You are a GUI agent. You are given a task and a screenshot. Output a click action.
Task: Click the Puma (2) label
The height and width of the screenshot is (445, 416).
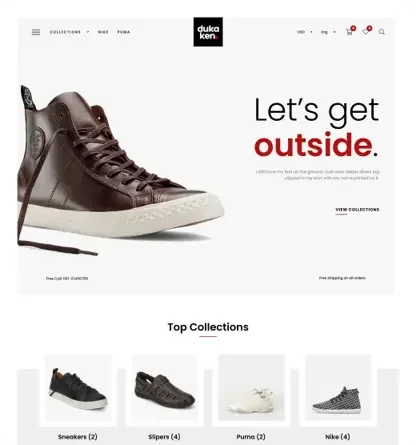click(x=251, y=437)
